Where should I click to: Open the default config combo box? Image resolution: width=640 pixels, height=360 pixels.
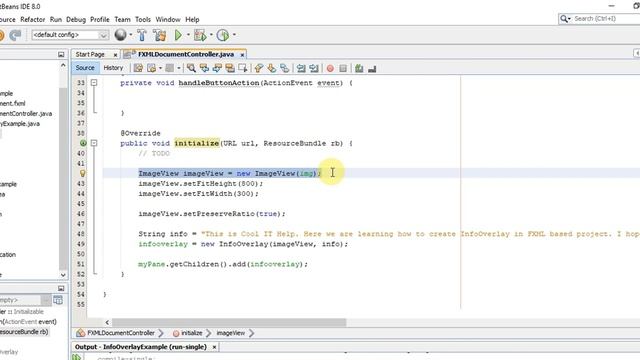click(70, 35)
